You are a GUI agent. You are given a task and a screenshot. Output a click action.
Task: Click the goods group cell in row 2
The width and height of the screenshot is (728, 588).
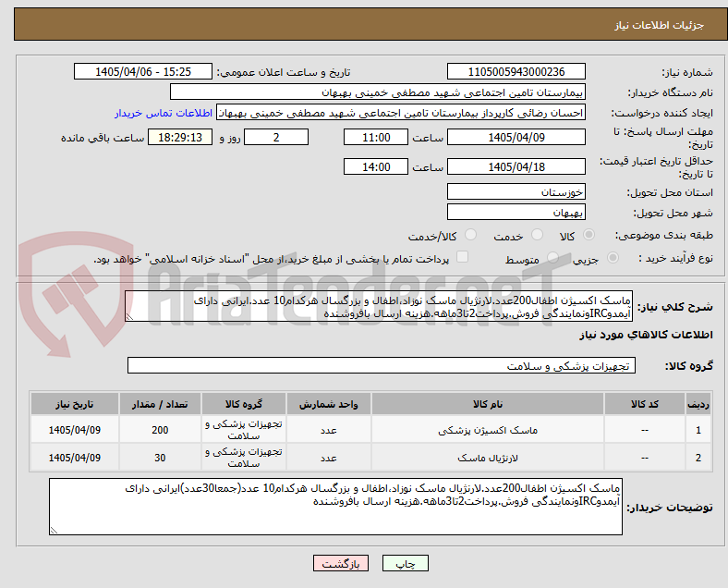point(244,458)
